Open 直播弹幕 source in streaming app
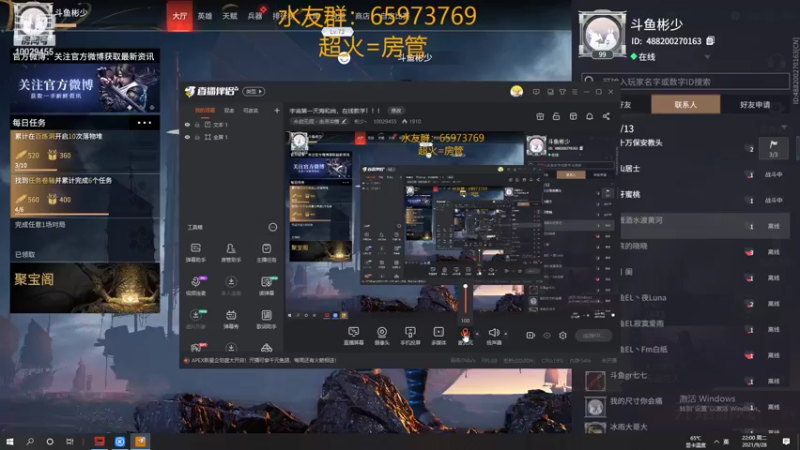 (x=353, y=336)
